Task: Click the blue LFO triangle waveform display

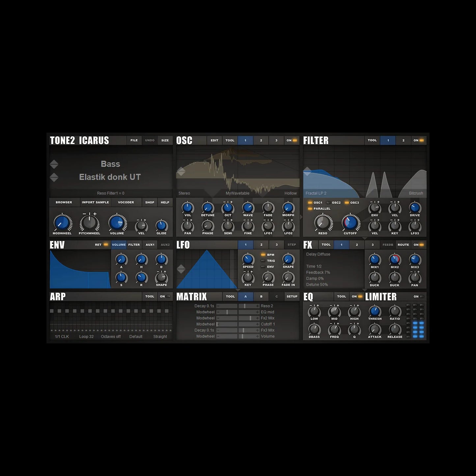Action: pos(207,269)
